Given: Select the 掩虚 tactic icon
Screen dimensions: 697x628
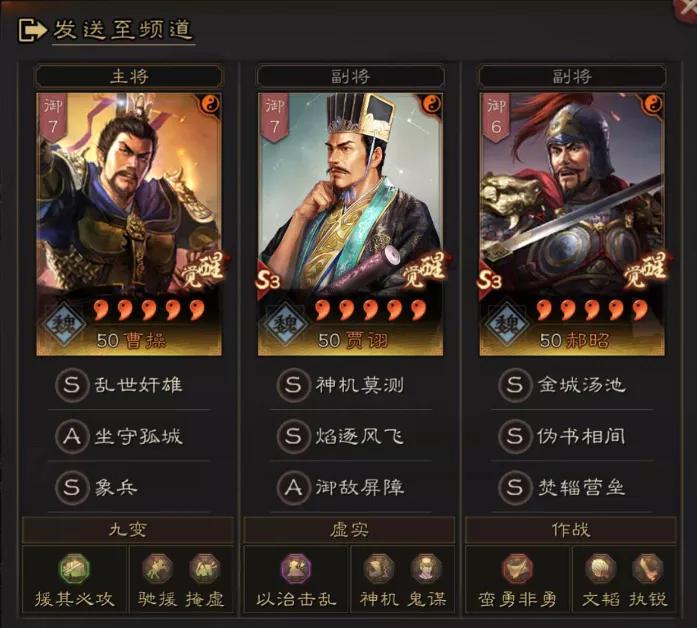Looking at the screenshot, I should [x=204, y=568].
